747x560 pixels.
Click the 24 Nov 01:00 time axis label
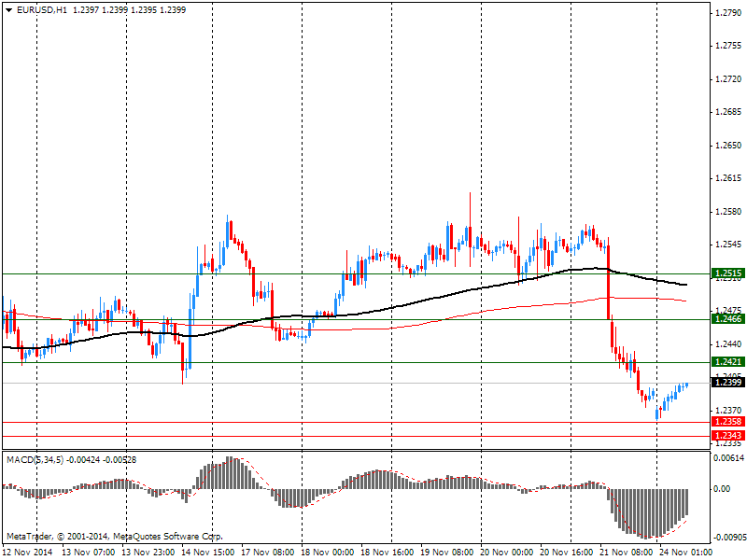coord(685,552)
